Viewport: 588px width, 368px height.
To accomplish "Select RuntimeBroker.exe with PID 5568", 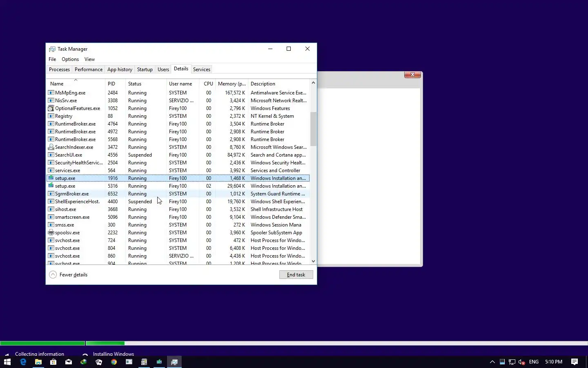I will click(x=178, y=139).
